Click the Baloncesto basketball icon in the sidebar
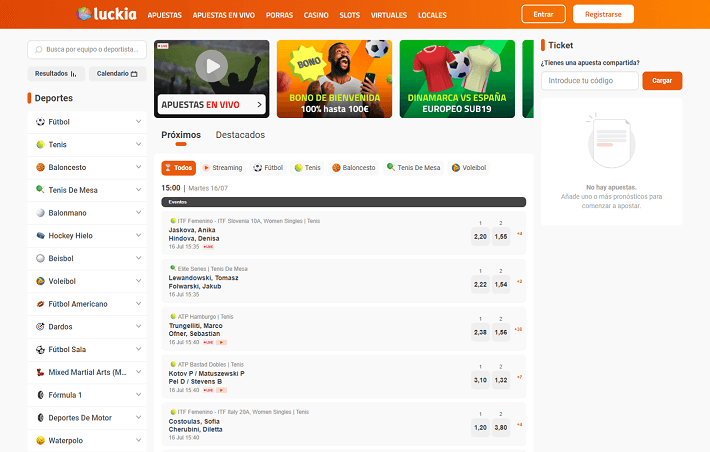The width and height of the screenshot is (710, 452). click(40, 167)
